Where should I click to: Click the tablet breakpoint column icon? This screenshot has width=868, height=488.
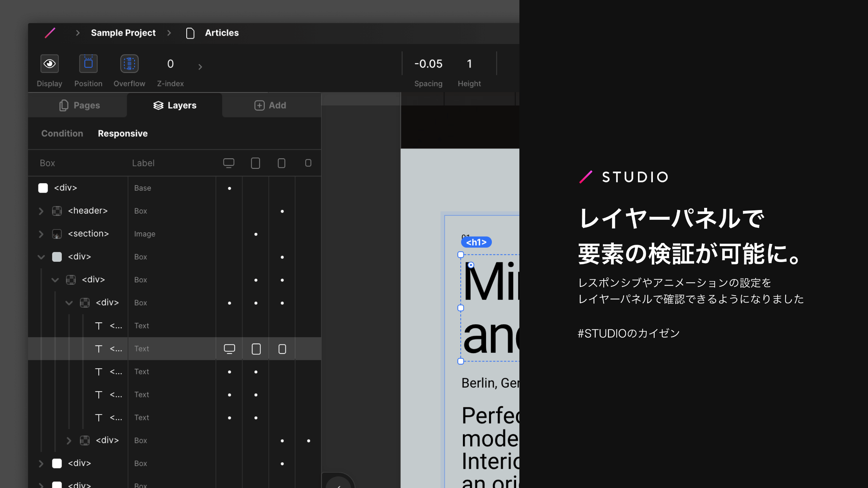255,163
